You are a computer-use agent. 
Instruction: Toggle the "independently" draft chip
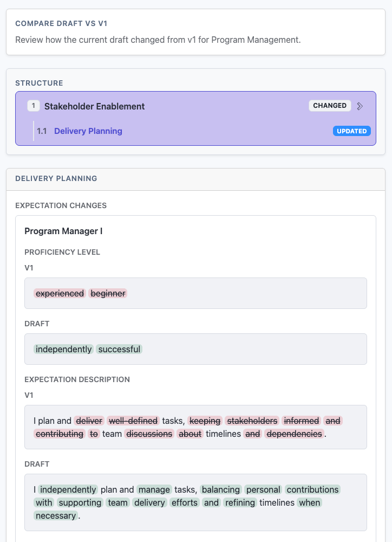pos(63,349)
